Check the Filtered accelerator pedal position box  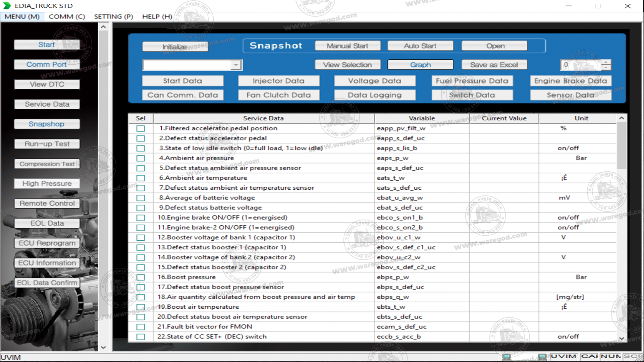point(141,128)
